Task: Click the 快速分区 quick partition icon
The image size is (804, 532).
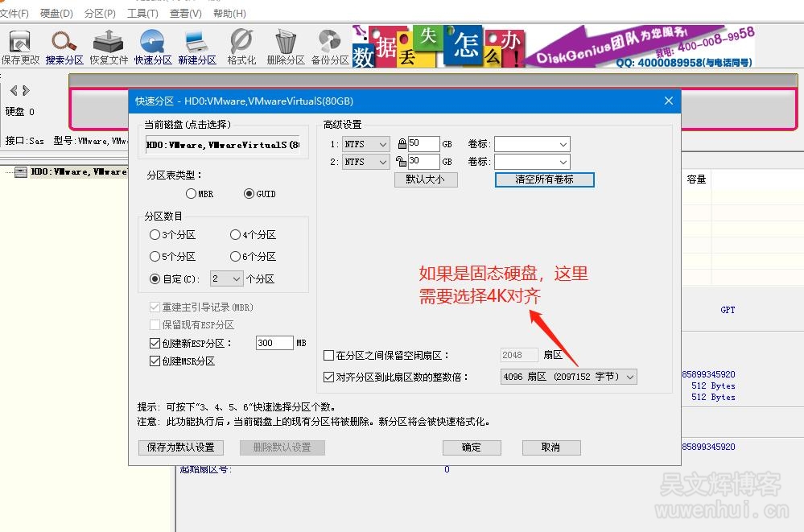Action: [153, 47]
